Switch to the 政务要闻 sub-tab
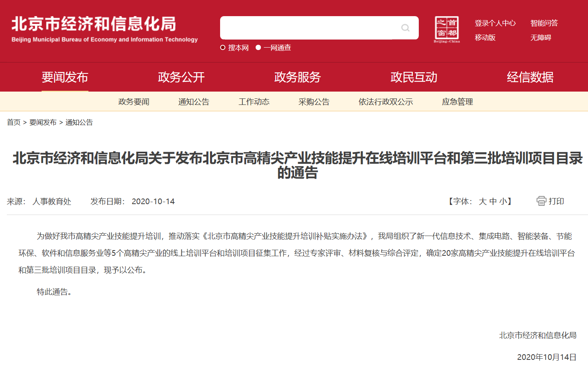Viewport: 588px width, 376px height. pyautogui.click(x=134, y=102)
